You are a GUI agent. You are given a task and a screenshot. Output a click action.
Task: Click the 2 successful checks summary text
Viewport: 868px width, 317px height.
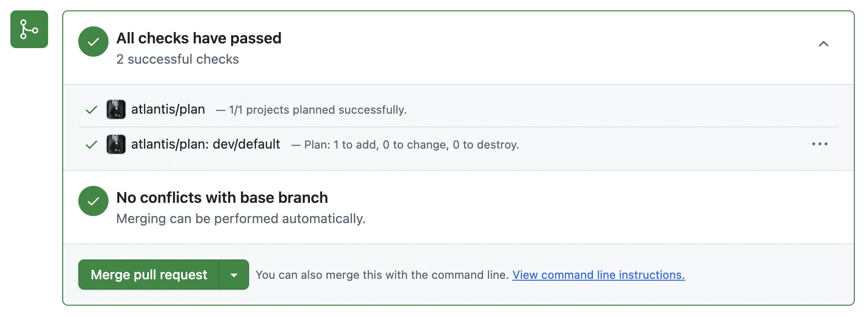[x=177, y=59]
